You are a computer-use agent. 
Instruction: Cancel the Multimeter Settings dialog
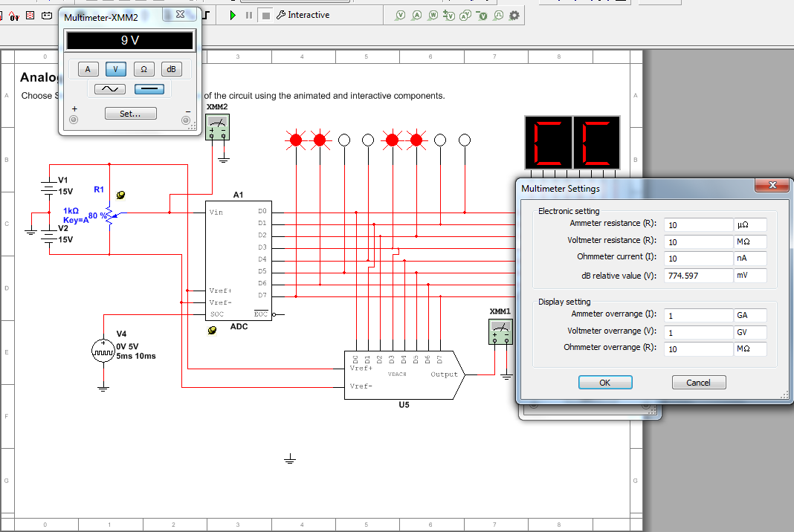pyautogui.click(x=698, y=383)
